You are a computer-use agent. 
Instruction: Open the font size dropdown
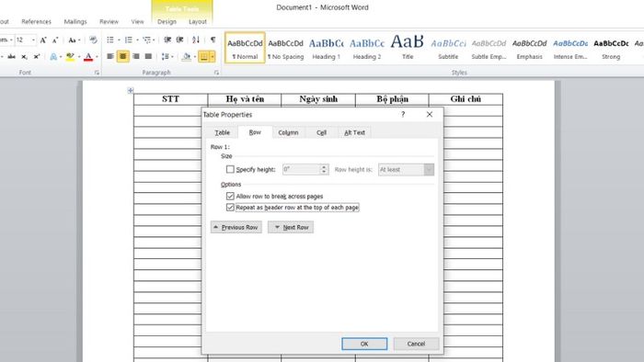pyautogui.click(x=33, y=40)
